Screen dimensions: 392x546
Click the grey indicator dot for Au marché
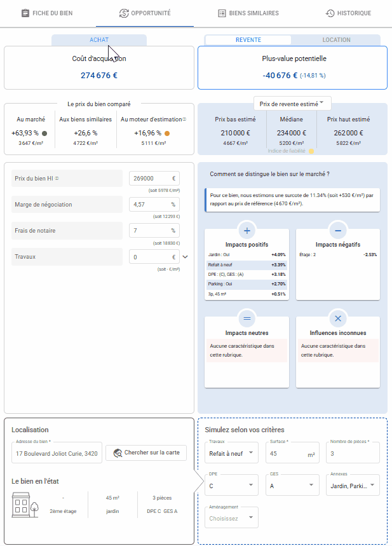(44, 133)
